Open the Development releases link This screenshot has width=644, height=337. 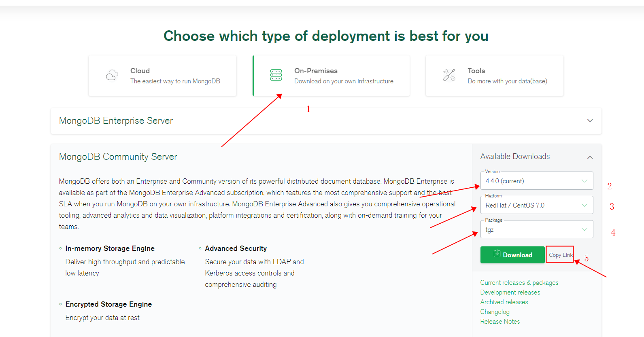tap(510, 292)
